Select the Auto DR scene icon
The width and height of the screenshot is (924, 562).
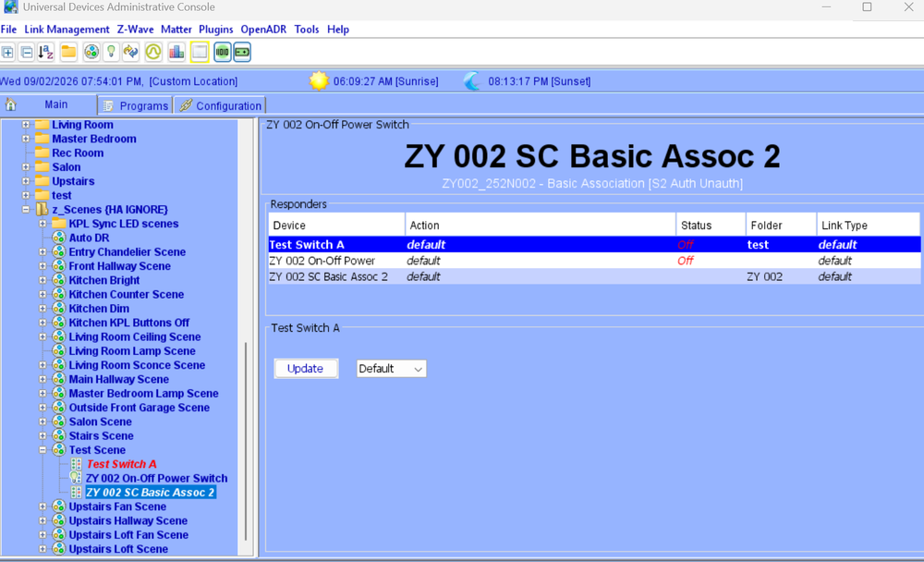pyautogui.click(x=58, y=238)
